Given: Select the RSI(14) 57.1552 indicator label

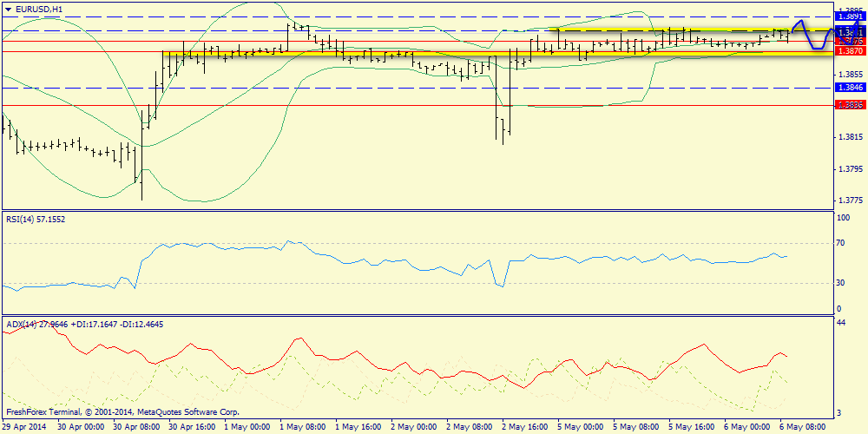Looking at the screenshot, I should pos(36,220).
